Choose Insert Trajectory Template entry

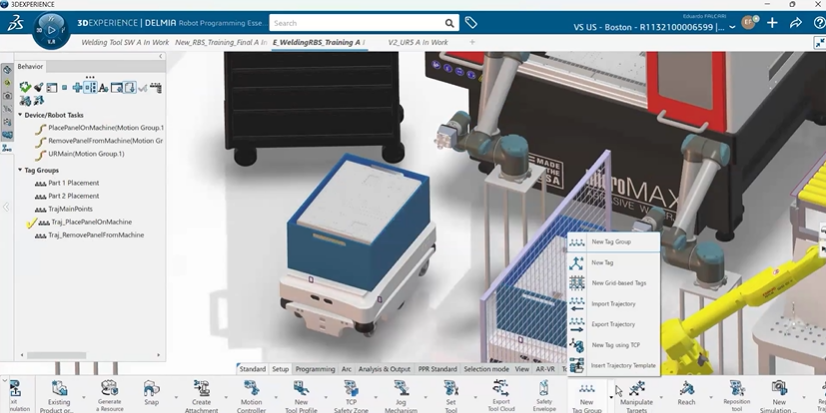point(613,366)
